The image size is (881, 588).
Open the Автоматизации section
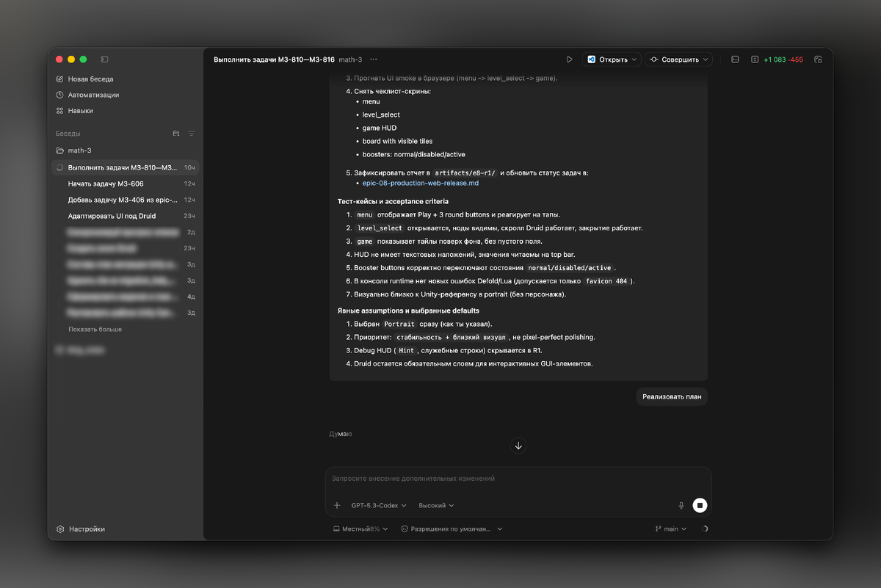pyautogui.click(x=93, y=95)
